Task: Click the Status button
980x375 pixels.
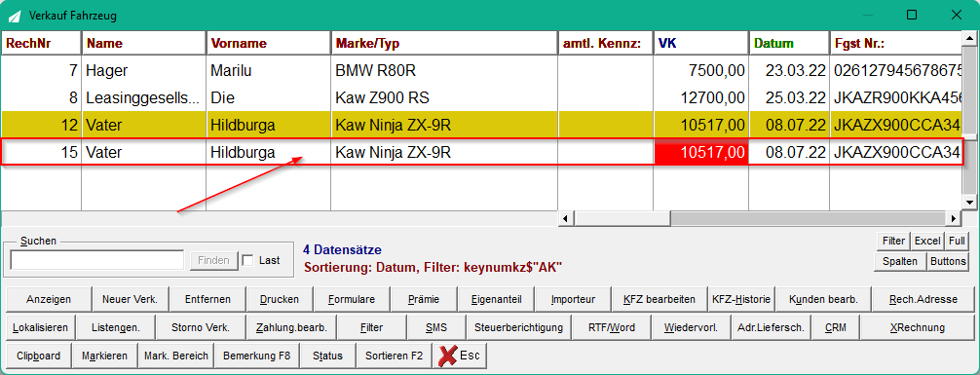Action: pos(327,356)
